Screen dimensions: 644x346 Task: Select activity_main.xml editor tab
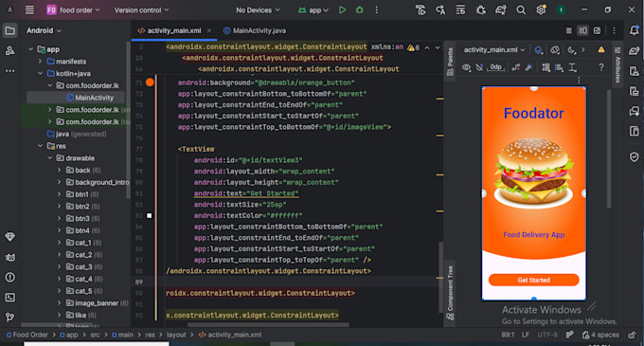coord(174,30)
